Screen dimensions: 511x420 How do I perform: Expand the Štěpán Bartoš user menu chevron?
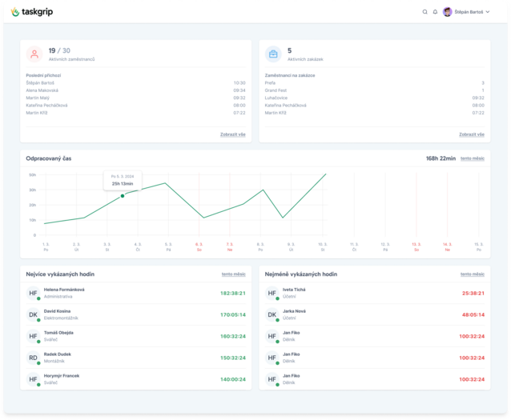(x=488, y=12)
